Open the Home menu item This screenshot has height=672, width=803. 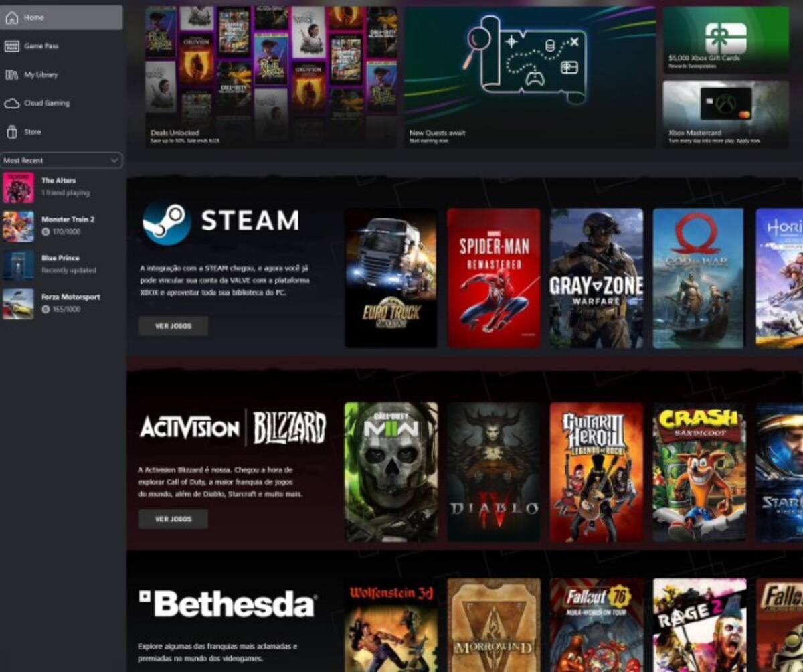[62, 17]
